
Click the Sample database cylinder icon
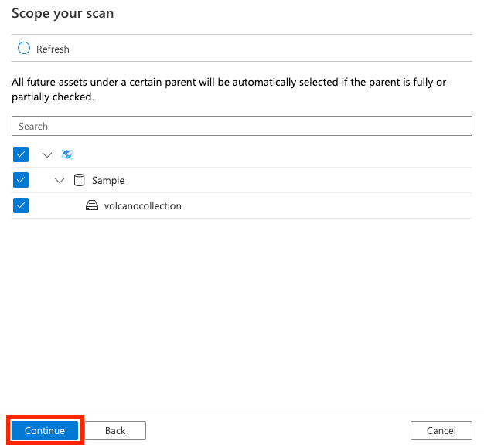(x=80, y=180)
